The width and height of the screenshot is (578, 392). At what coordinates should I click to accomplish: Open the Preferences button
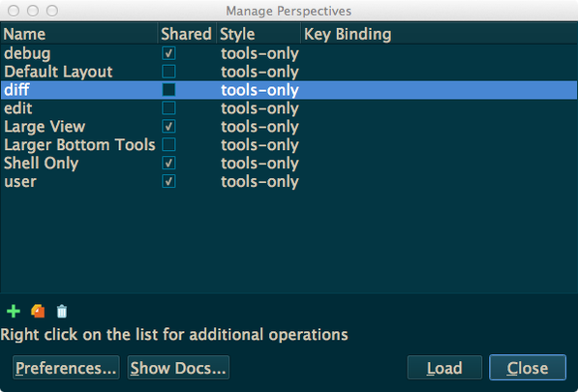point(66,367)
